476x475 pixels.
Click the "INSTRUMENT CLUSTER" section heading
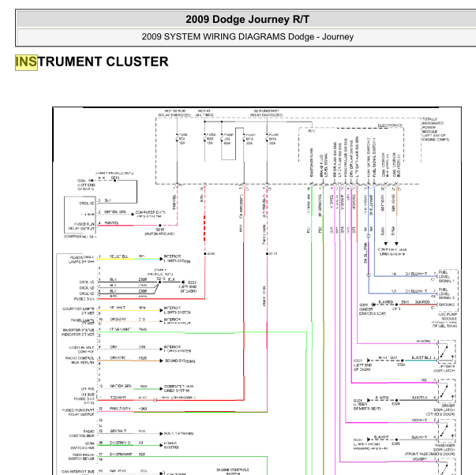(x=92, y=62)
